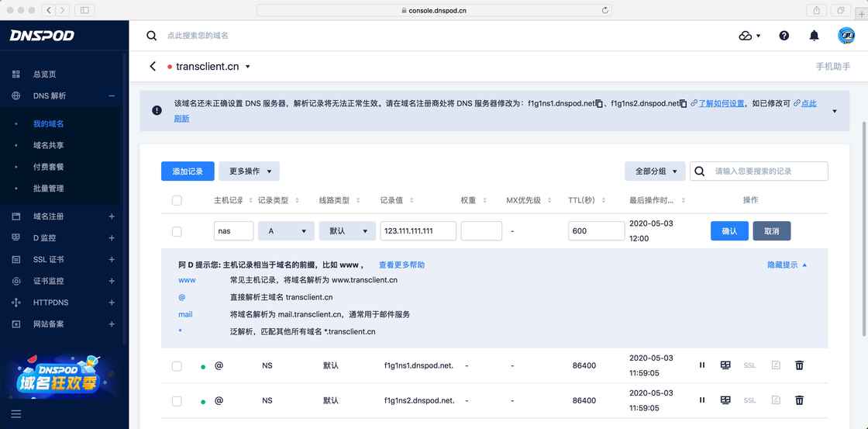Viewport: 868px width, 429px height.
Task: Click the cloud icon in top bar
Action: pos(746,36)
